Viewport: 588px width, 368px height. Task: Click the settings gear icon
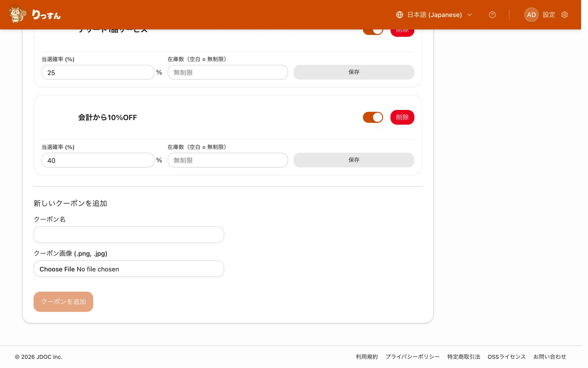(565, 15)
